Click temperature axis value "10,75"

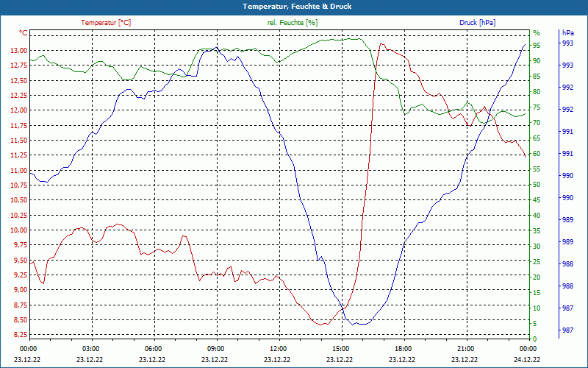click(18, 185)
